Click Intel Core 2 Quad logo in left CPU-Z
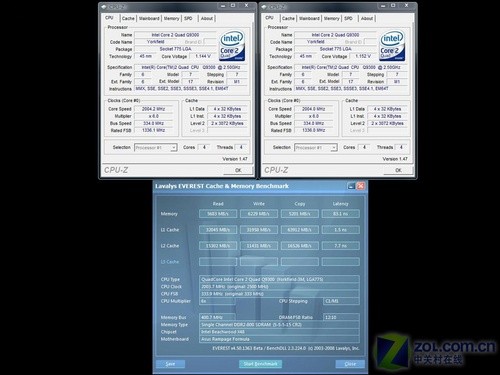500x375 pixels. (x=232, y=46)
